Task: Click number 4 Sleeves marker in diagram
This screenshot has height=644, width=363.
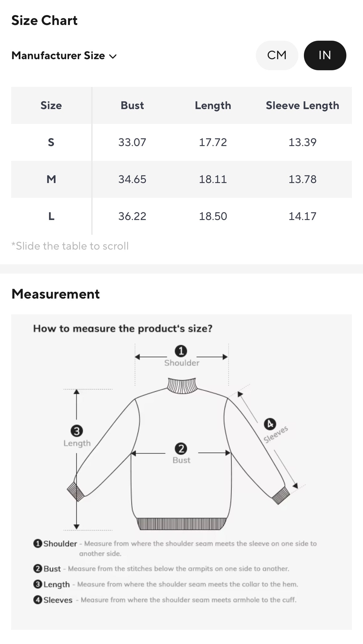Action: 270,424
